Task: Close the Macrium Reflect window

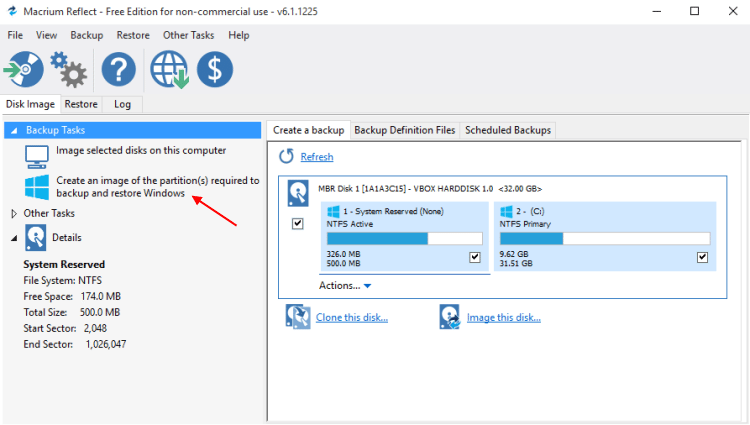Action: click(733, 11)
